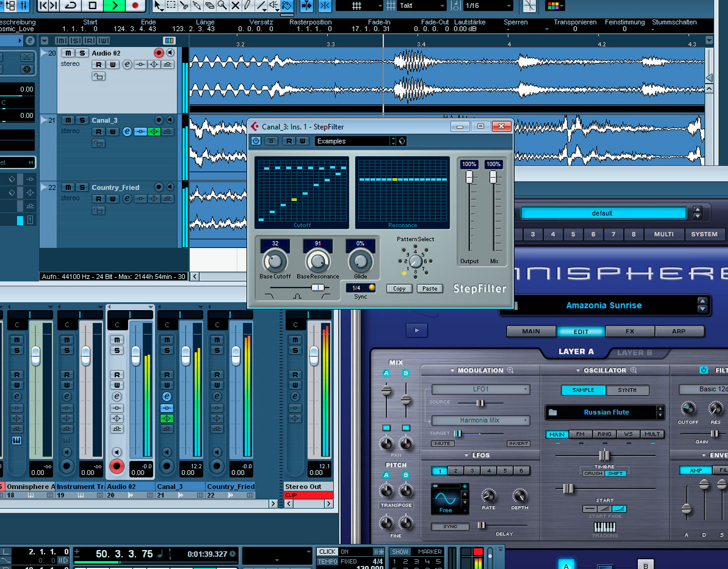Toggle Omnisphere filter power button
Viewport: 728px width, 569px height.
point(704,370)
